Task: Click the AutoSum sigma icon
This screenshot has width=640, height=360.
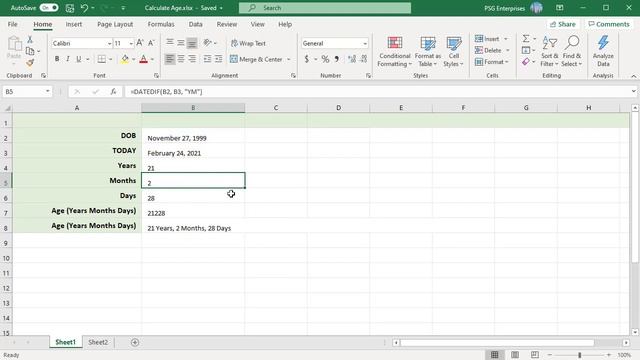Action: [x=526, y=39]
